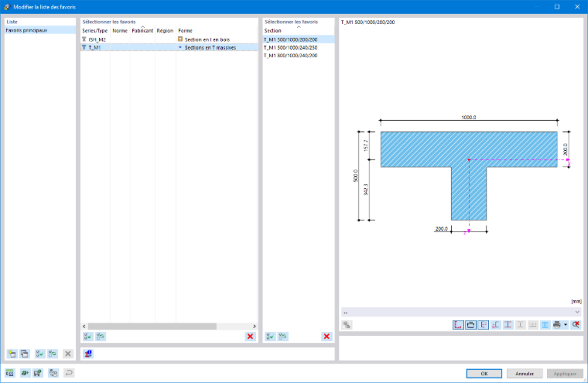Print the section graphic via printer icon

[557, 325]
